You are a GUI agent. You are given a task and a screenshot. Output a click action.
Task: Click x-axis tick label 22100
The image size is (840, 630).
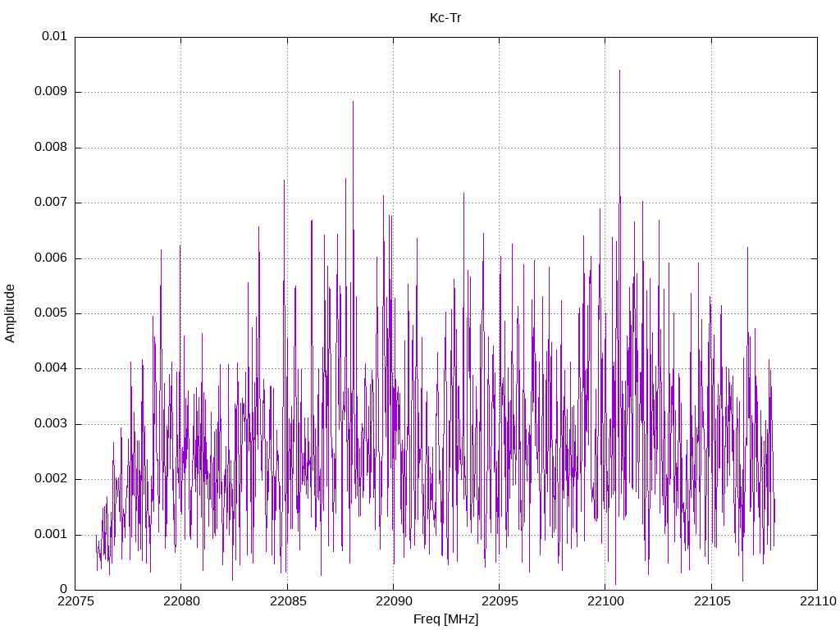click(605, 601)
